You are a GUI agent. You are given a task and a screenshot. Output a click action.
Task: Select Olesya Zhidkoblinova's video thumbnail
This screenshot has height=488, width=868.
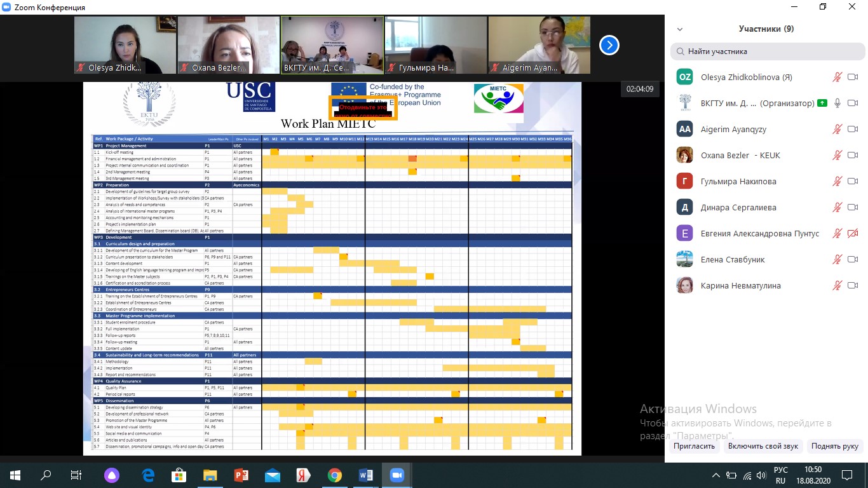pos(125,45)
